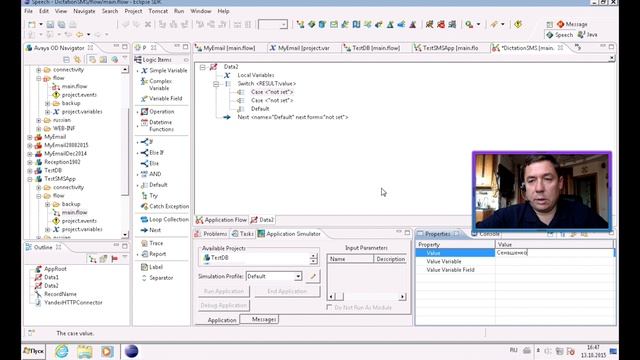Click the Windows Start (Пуск) button

click(x=33, y=351)
